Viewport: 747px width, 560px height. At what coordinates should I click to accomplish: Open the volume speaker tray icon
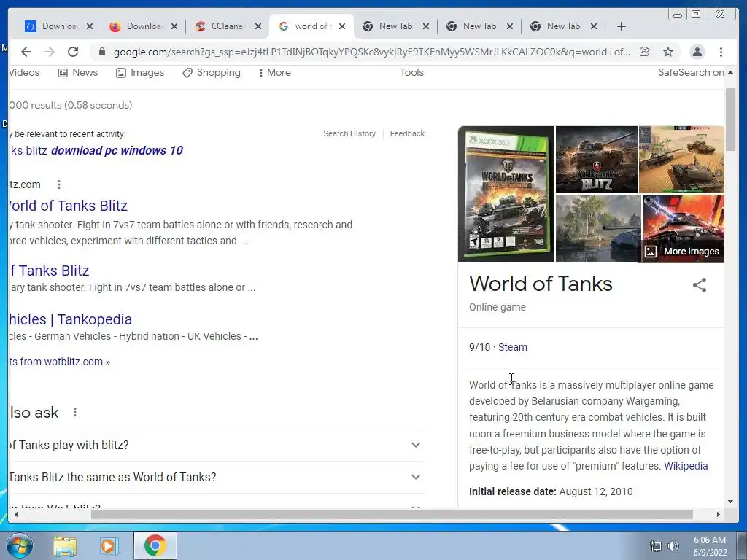pos(673,546)
